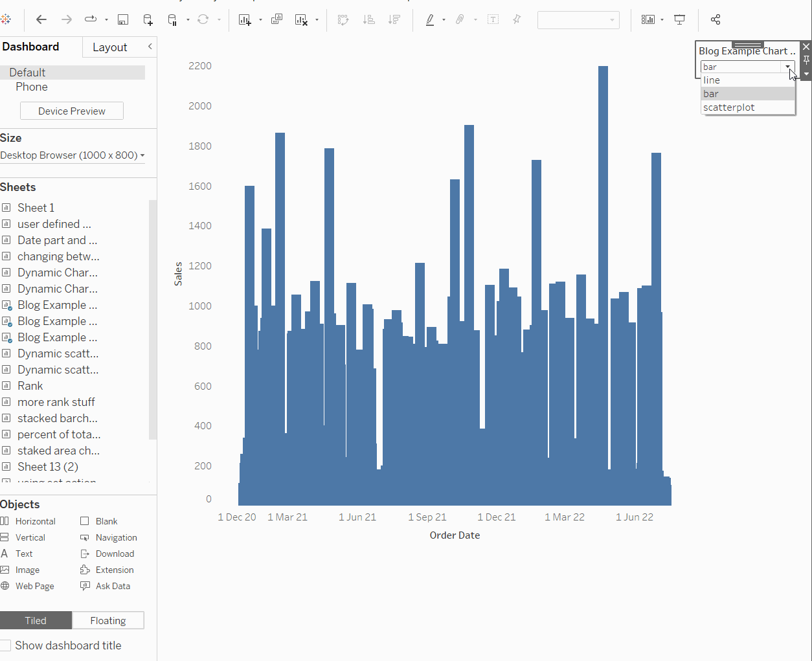Clear the sheet using the clear icon
812x661 pixels.
pyautogui.click(x=302, y=19)
